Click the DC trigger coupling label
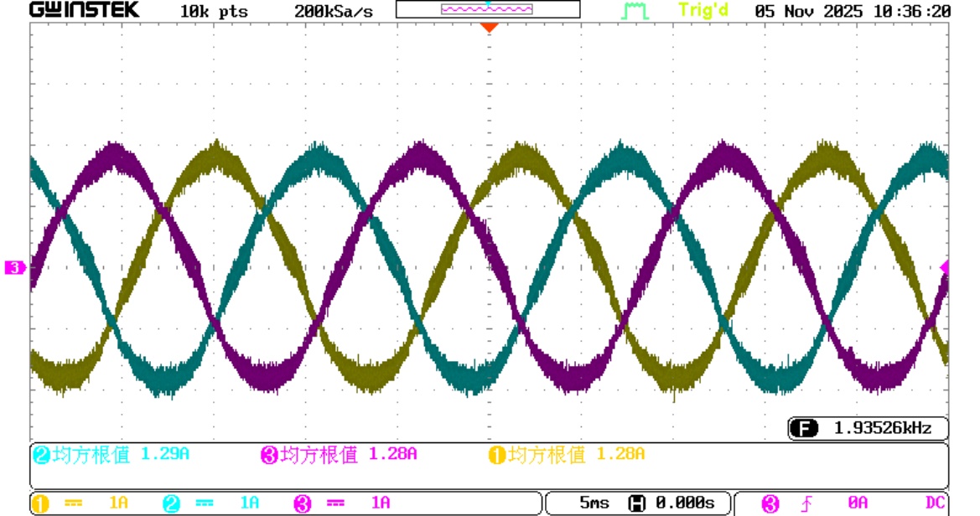Screen dimensions: 980x516 (936, 503)
